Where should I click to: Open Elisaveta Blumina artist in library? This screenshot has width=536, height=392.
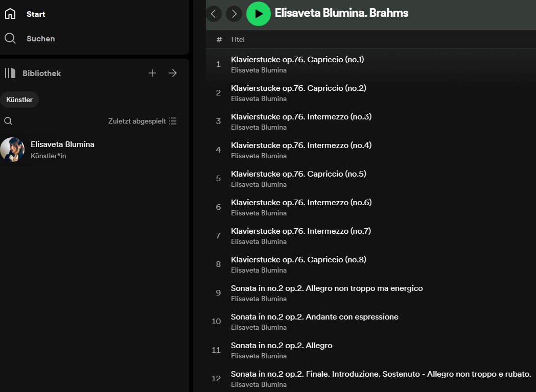pos(62,144)
